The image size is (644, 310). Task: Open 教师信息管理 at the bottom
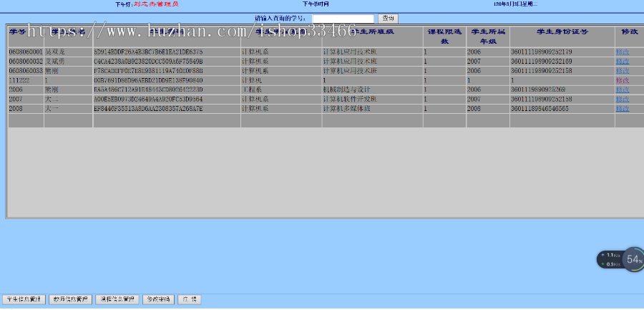(70, 299)
